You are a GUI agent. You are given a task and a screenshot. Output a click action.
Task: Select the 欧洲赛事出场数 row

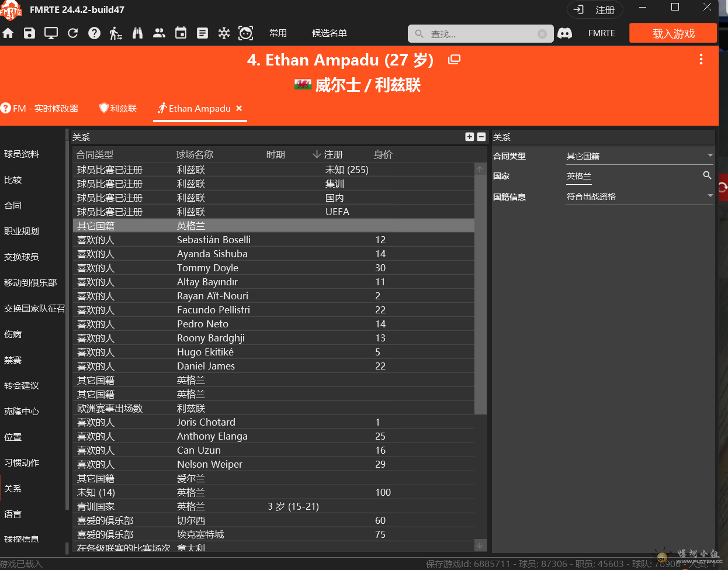[x=273, y=408]
